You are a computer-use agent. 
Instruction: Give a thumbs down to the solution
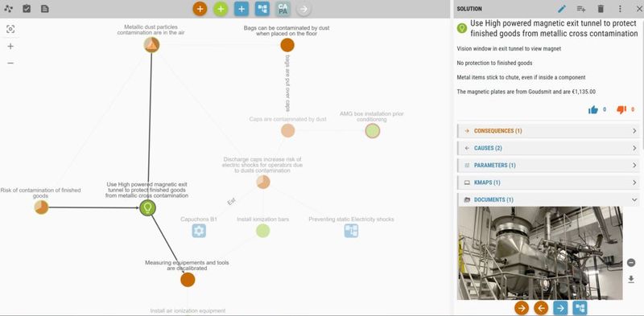(x=621, y=109)
